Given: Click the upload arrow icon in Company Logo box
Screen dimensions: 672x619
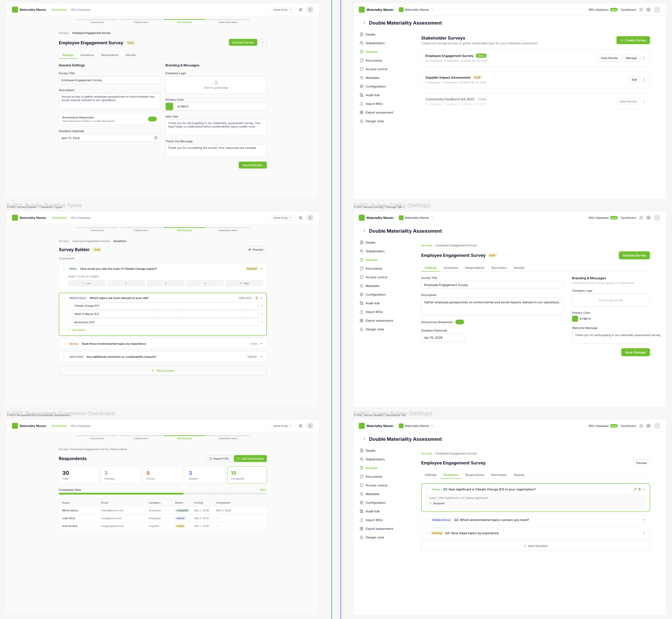Looking at the screenshot, I should [x=216, y=82].
